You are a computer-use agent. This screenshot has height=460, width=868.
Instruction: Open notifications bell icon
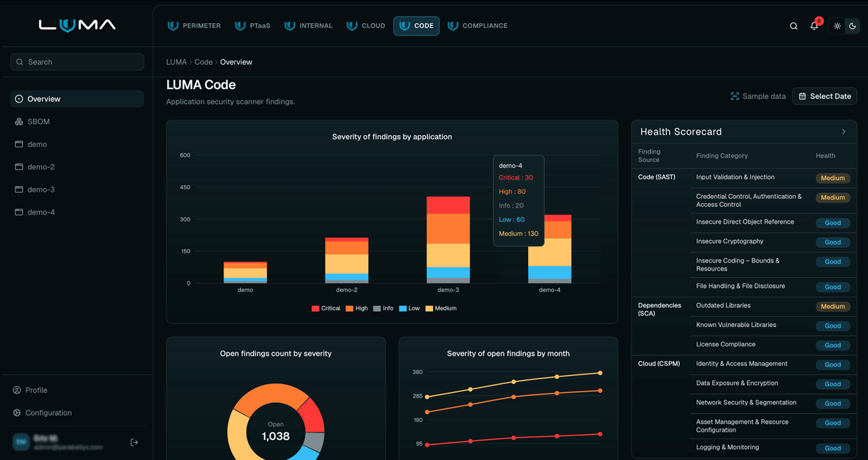(814, 26)
